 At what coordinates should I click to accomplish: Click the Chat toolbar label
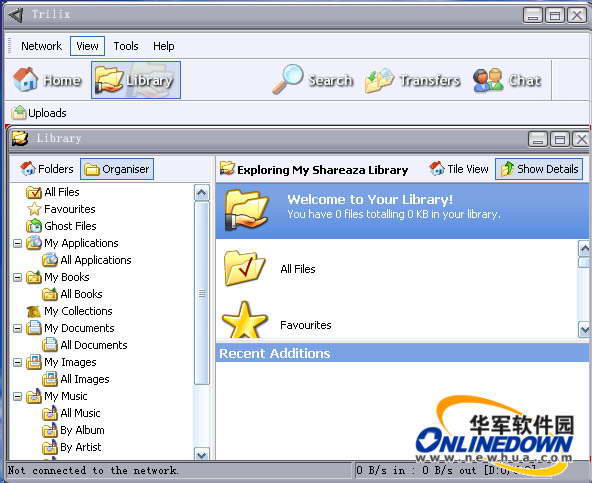pos(525,80)
